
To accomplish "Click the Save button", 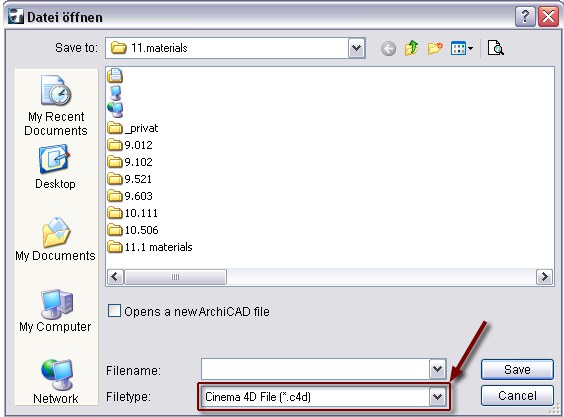I will tap(517, 369).
